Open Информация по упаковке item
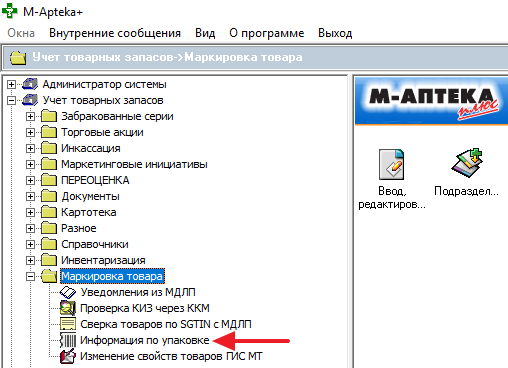Screen dimensions: 508x368 [145, 340]
